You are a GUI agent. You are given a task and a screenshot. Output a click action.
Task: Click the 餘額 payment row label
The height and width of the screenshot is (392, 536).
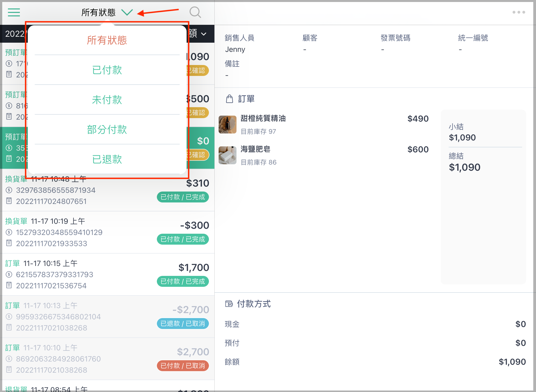click(x=232, y=362)
